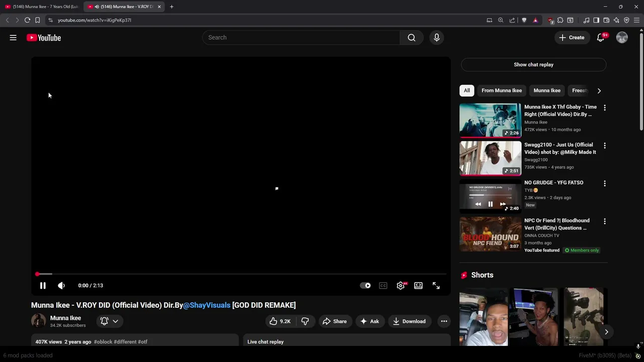Start voice search with the microphone

(x=437, y=38)
